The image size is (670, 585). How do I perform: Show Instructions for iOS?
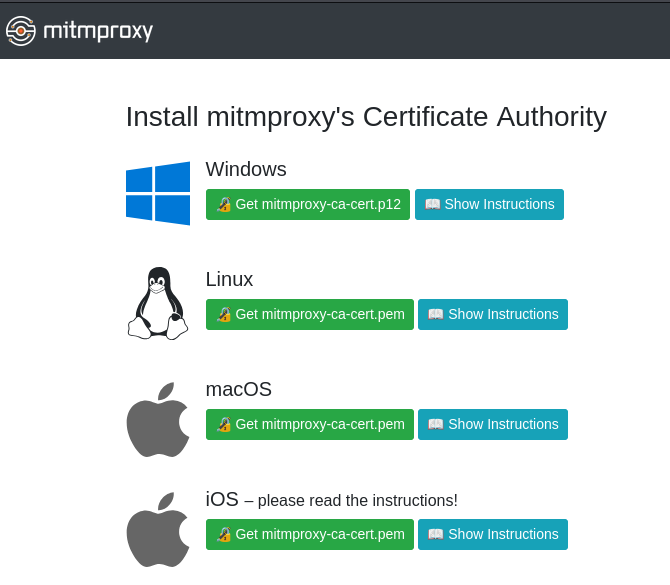(x=493, y=534)
